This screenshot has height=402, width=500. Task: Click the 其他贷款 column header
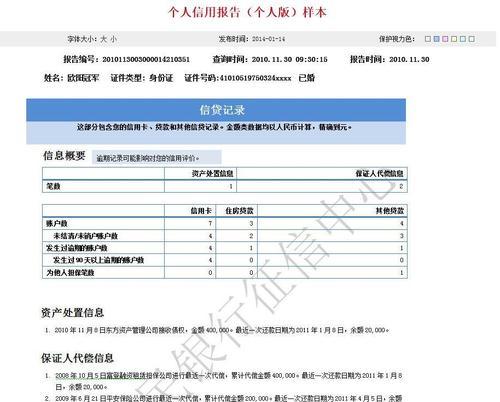click(390, 211)
